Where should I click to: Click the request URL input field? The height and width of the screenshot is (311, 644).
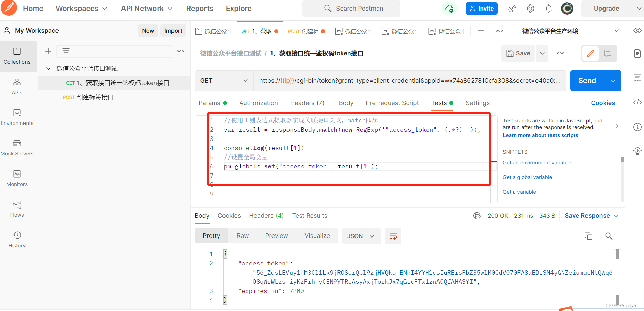[x=410, y=81]
